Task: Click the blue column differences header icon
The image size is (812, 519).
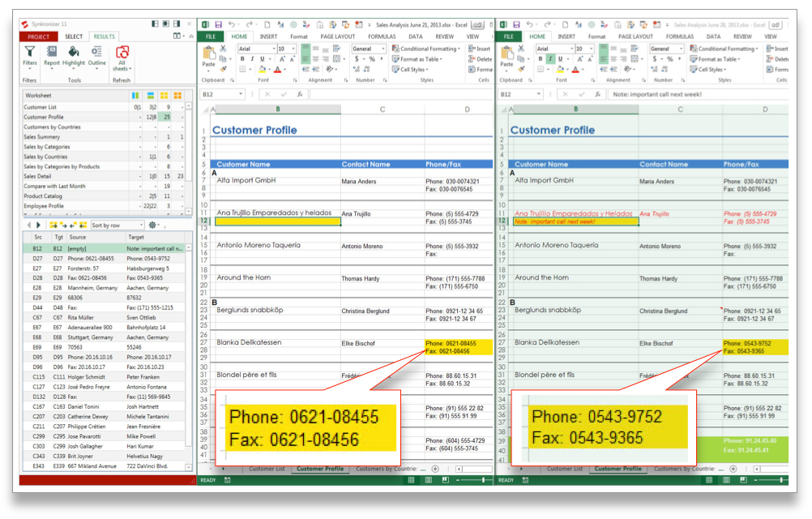Action: pyautogui.click(x=135, y=96)
